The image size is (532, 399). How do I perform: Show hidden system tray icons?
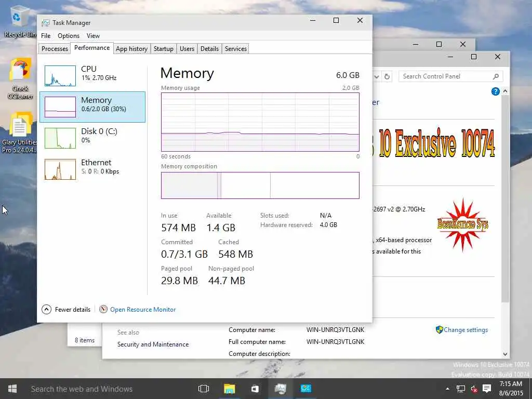447,389
